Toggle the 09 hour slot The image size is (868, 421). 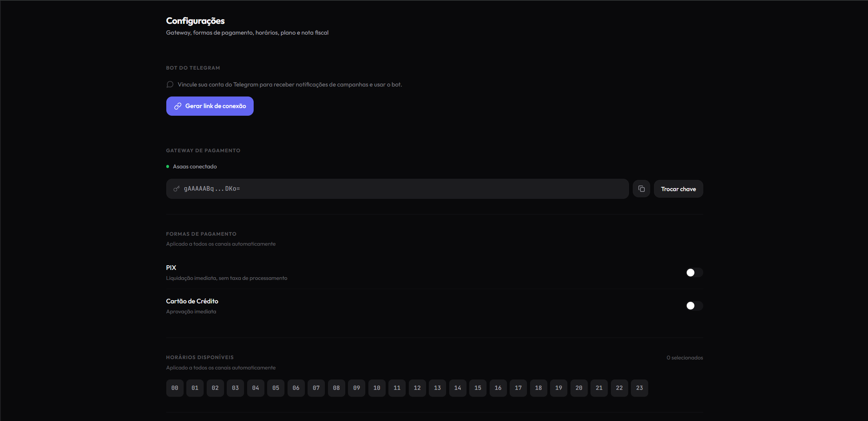357,388
